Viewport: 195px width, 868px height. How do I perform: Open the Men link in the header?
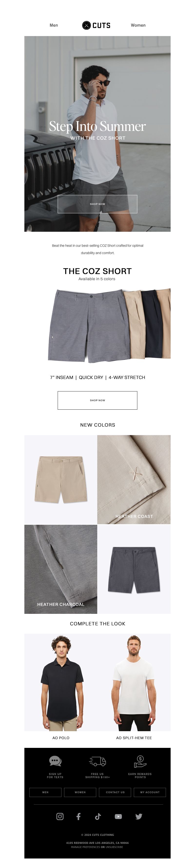pos(54,25)
